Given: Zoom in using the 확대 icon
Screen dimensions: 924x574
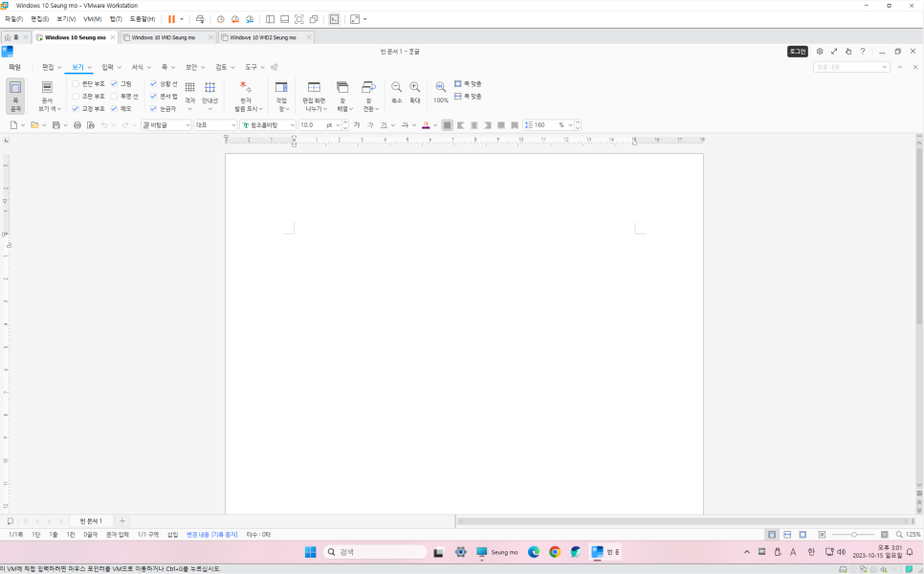Looking at the screenshot, I should pyautogui.click(x=413, y=86).
